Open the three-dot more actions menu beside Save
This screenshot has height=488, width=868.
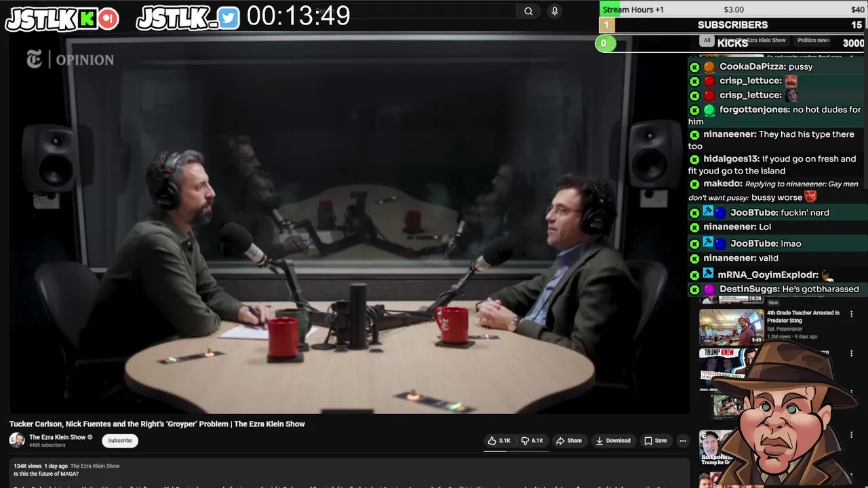point(683,441)
